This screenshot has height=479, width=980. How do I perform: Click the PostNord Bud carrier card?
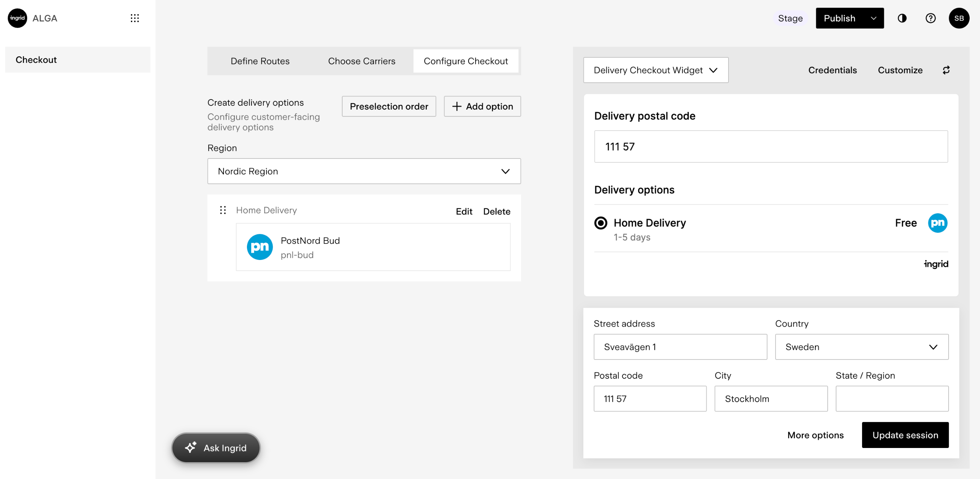[x=373, y=247]
